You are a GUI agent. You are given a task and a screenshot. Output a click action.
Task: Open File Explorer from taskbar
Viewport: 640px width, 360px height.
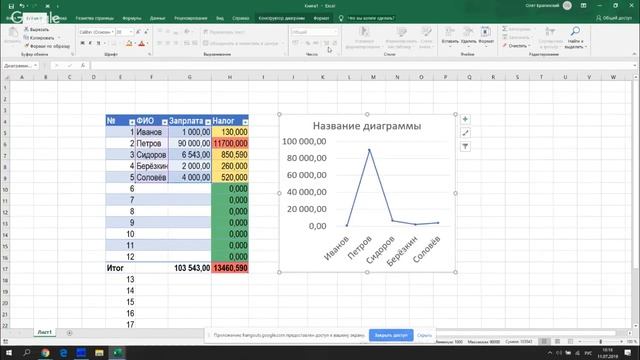coord(99,353)
